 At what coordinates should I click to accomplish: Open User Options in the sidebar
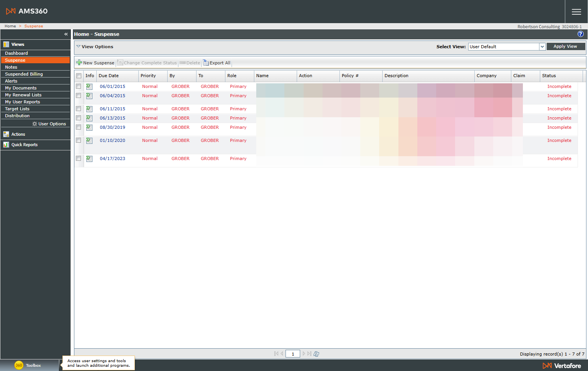pos(49,124)
